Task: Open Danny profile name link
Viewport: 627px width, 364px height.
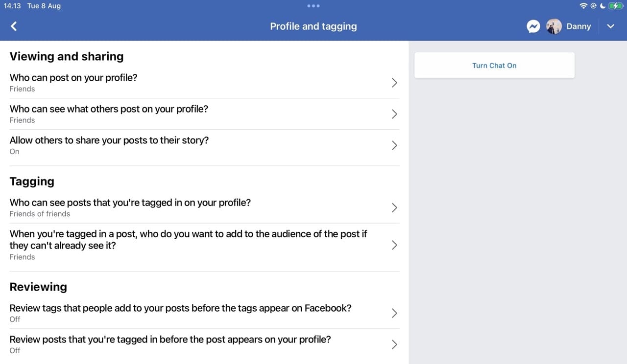Action: (x=579, y=26)
